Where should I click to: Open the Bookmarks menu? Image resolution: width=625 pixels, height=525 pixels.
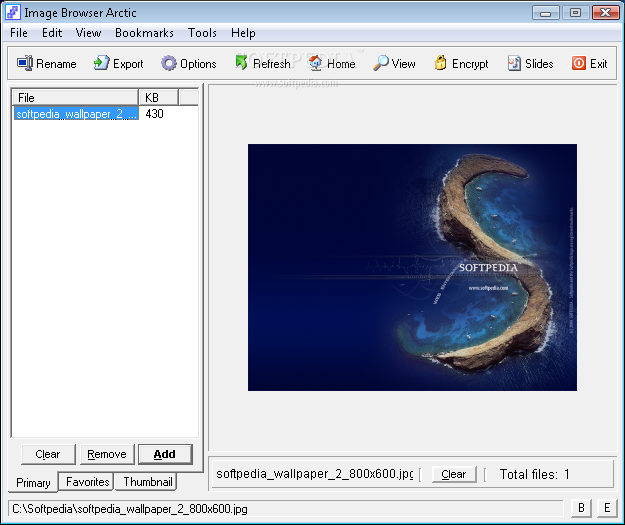144,33
